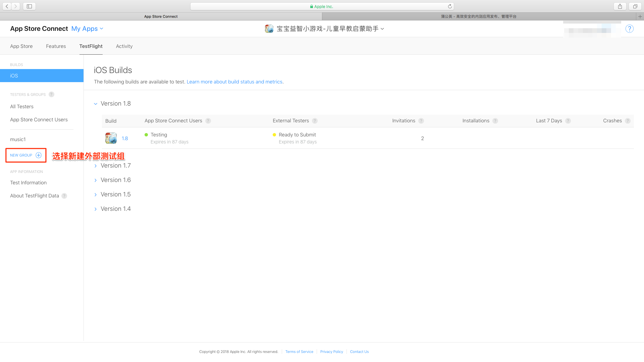
Task: Go back with Safari's back arrow
Action: (x=7, y=6)
